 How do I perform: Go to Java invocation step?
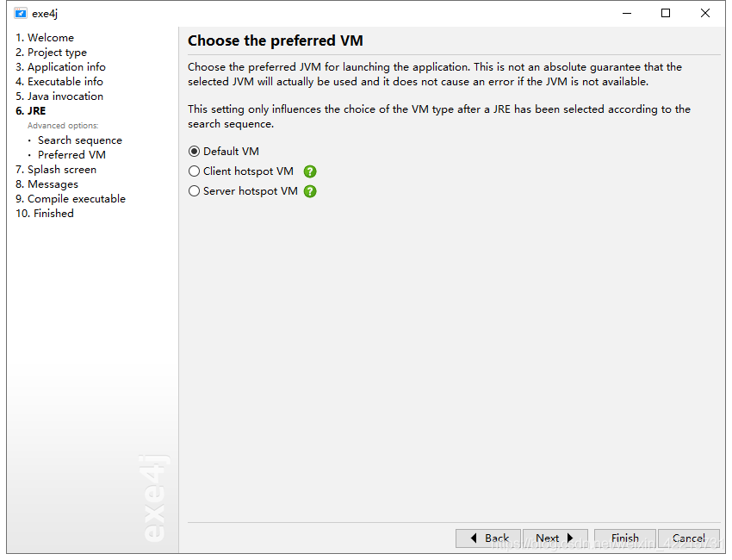pos(59,96)
